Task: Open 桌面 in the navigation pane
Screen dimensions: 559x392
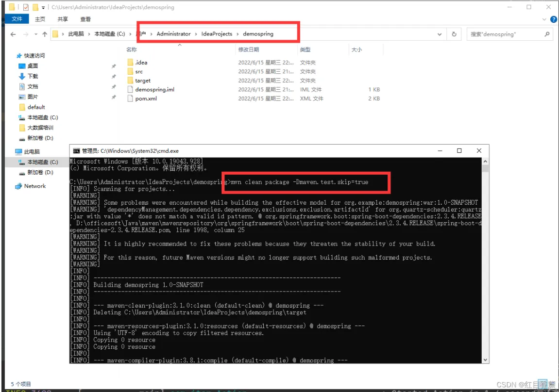Action: coord(33,66)
